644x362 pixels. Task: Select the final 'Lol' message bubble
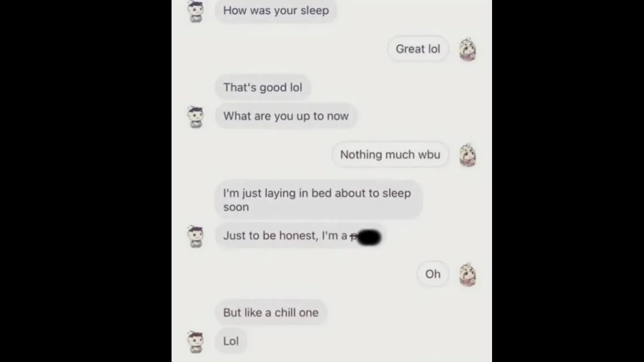tap(231, 341)
